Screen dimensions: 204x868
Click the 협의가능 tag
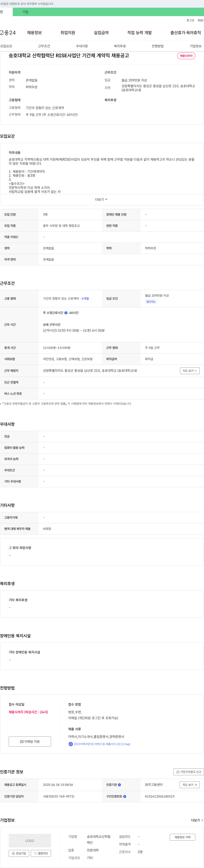tap(151, 302)
